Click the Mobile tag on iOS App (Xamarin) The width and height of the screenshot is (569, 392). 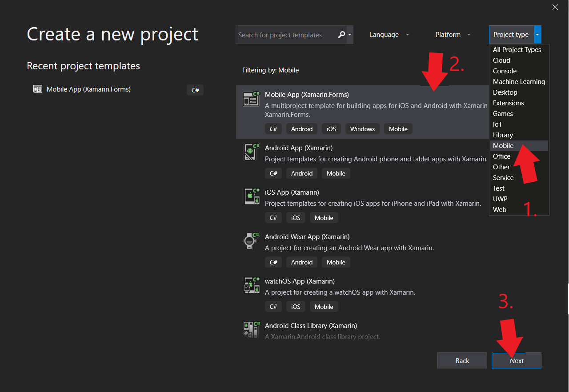tap(324, 218)
